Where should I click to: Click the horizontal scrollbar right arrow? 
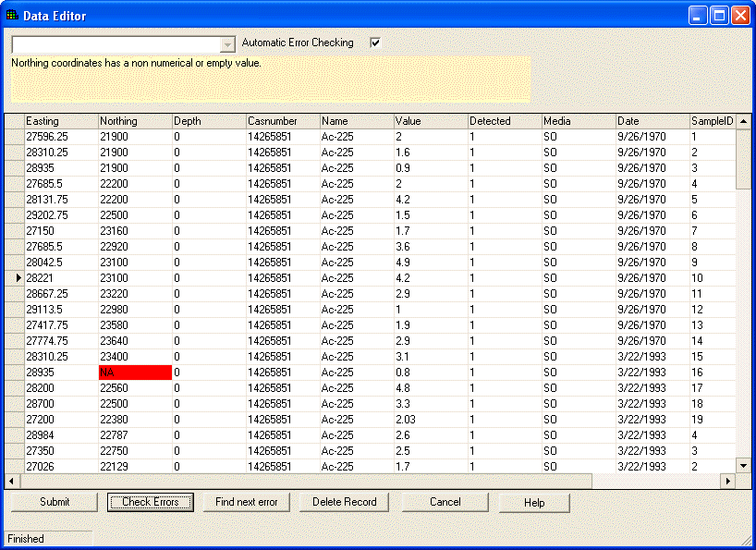pyautogui.click(x=728, y=481)
